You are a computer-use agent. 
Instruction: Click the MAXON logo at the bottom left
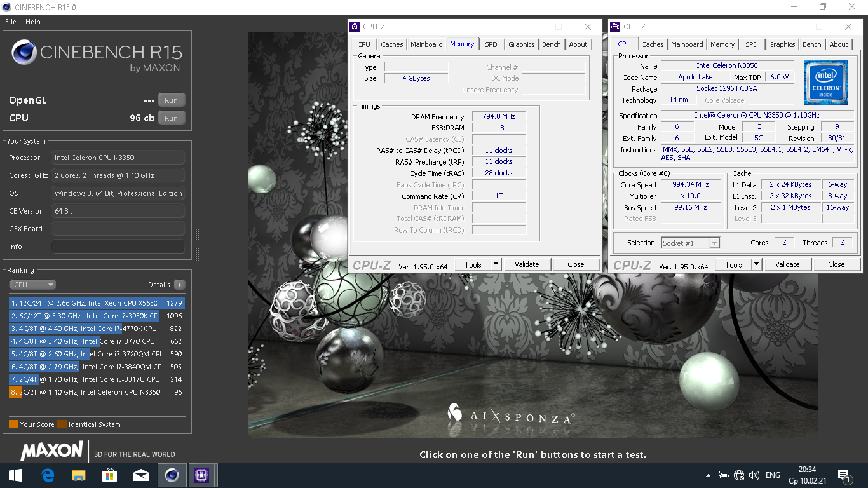click(x=52, y=451)
